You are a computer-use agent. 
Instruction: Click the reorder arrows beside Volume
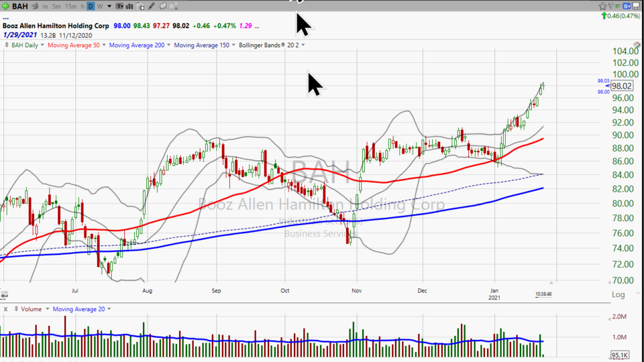click(16, 308)
